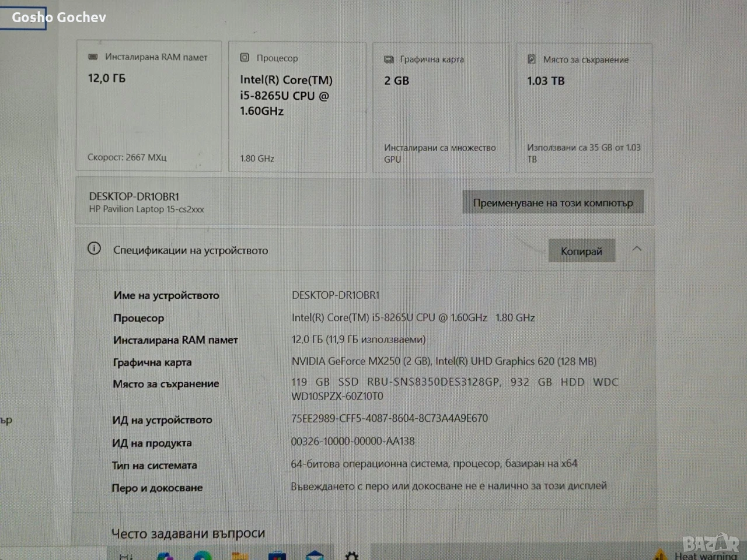The width and height of the screenshot is (747, 560).
Task: Select the Графична карта specification label
Action: 152,362
